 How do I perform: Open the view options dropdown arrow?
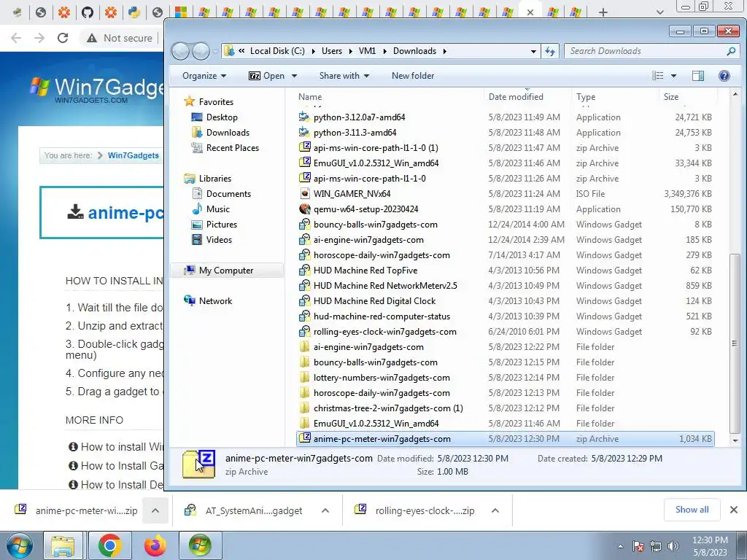[673, 76]
